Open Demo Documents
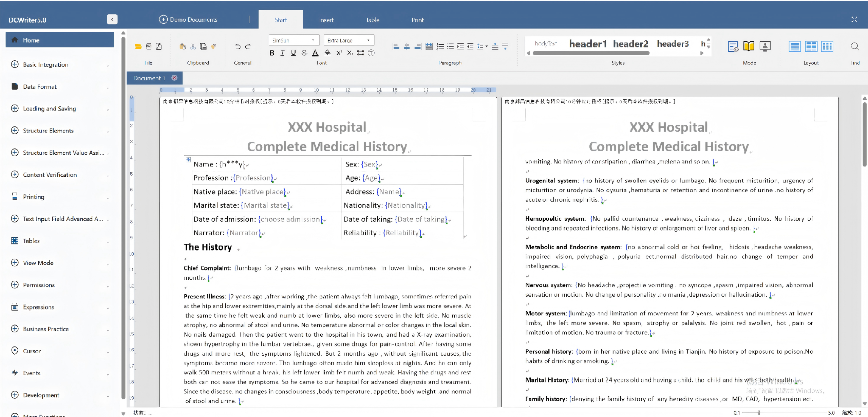 (188, 20)
